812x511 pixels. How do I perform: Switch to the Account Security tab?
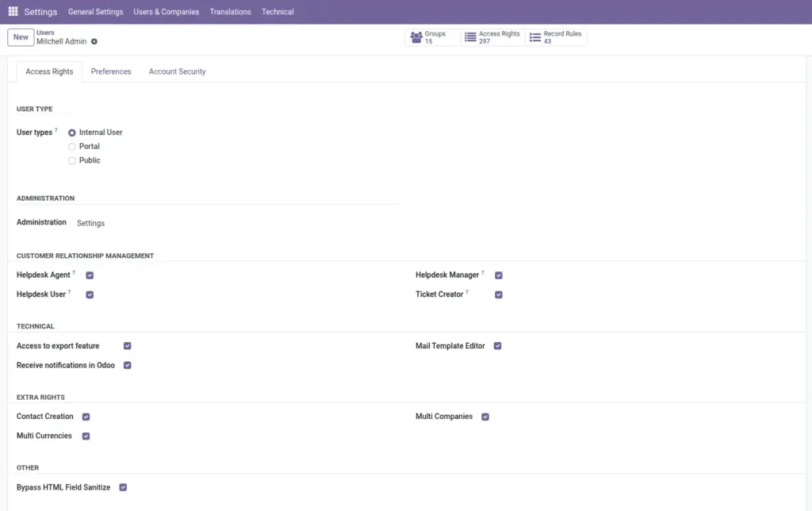tap(177, 71)
